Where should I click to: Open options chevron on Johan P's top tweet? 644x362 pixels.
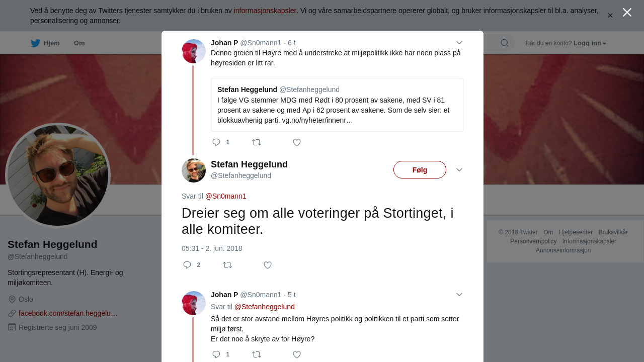coord(459,43)
